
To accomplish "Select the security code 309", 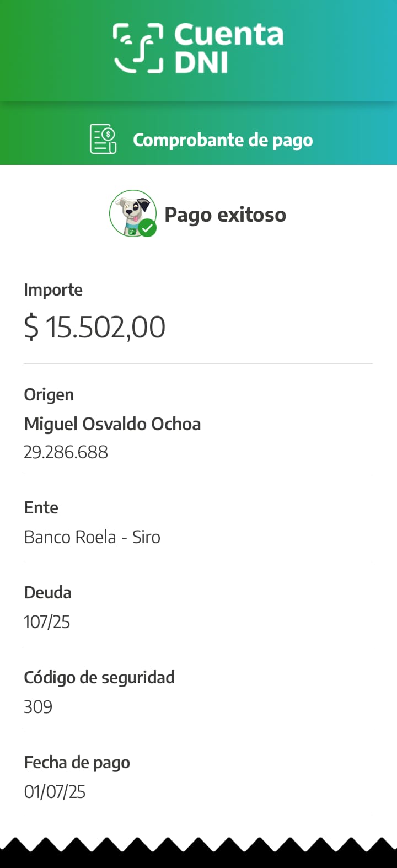I will point(38,707).
